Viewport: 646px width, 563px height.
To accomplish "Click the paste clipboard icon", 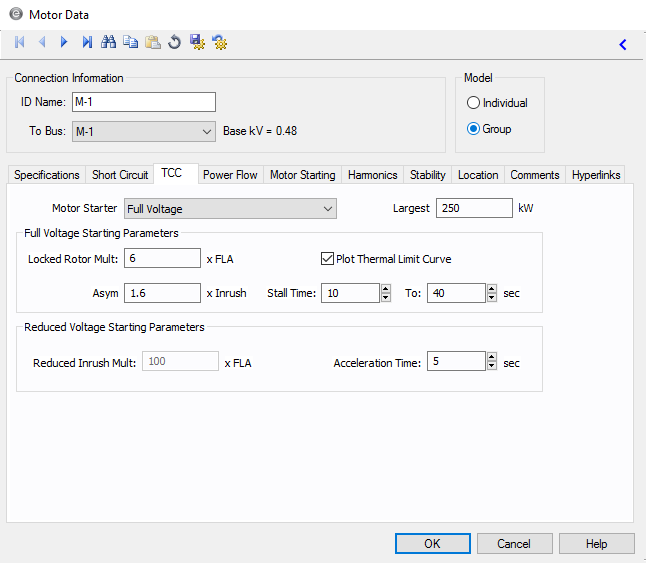I will click(x=152, y=42).
